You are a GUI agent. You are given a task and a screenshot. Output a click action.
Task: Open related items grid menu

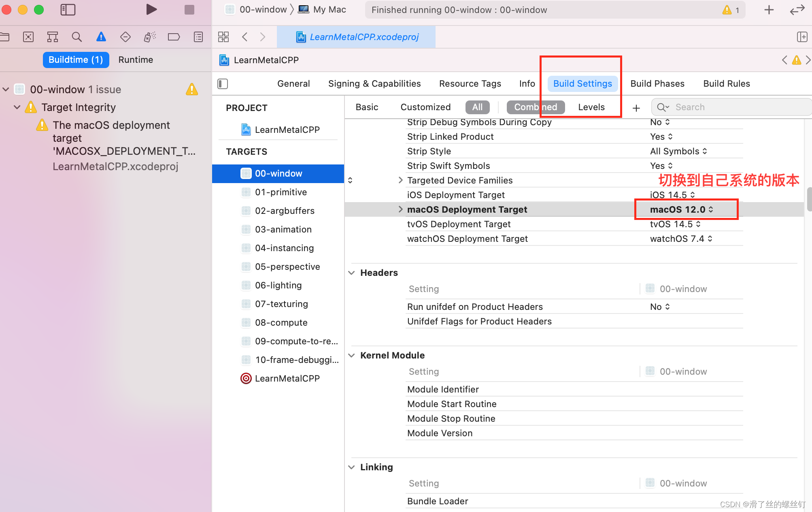pos(223,37)
